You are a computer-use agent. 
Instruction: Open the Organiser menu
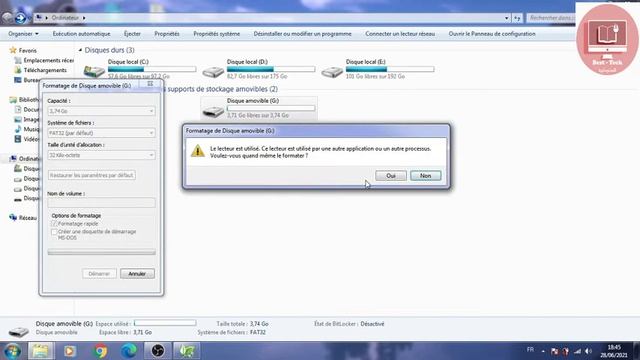click(23, 34)
